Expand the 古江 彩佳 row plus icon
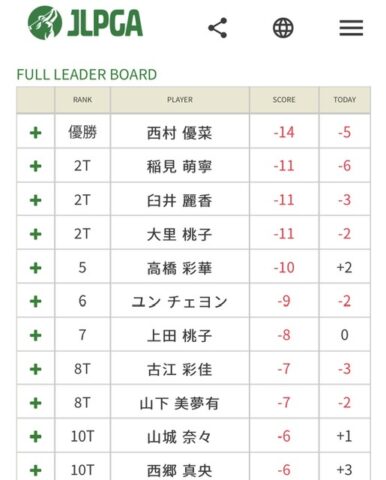 click(x=36, y=369)
